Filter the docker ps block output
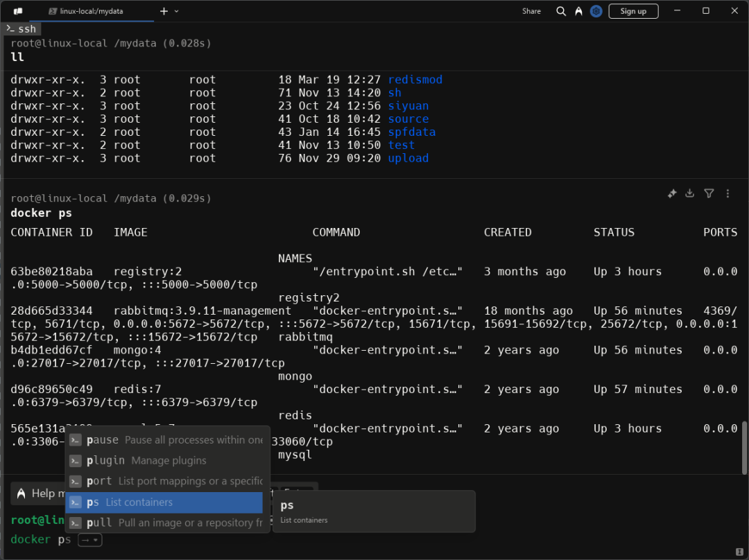Viewport: 749px width, 560px height. pos(709,194)
